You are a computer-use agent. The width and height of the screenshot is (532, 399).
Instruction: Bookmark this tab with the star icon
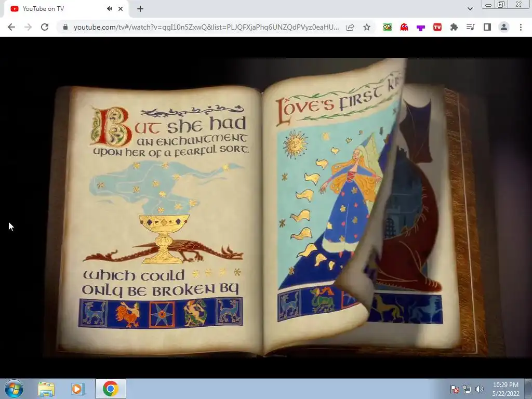click(x=367, y=27)
